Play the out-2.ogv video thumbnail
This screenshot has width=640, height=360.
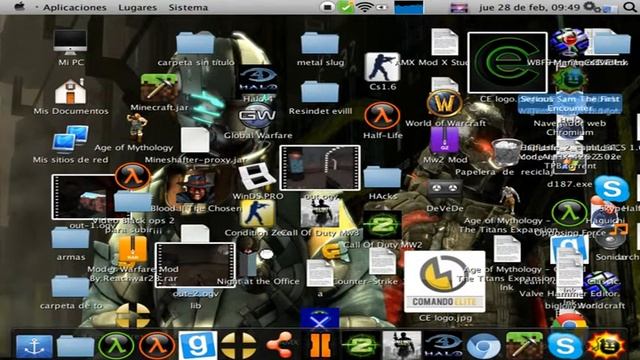click(195, 265)
